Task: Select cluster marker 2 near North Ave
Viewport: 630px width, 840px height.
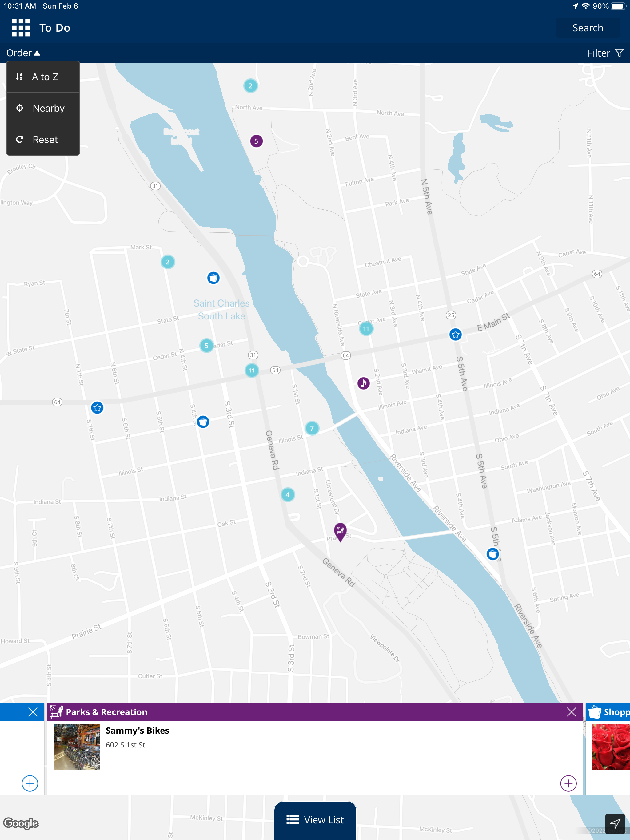Action: (250, 86)
